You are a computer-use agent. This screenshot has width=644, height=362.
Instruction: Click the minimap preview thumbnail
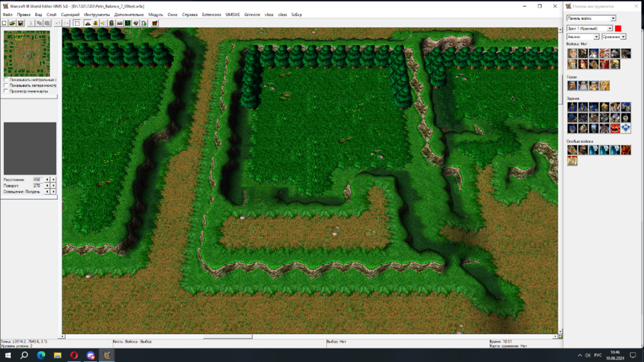coord(26,53)
